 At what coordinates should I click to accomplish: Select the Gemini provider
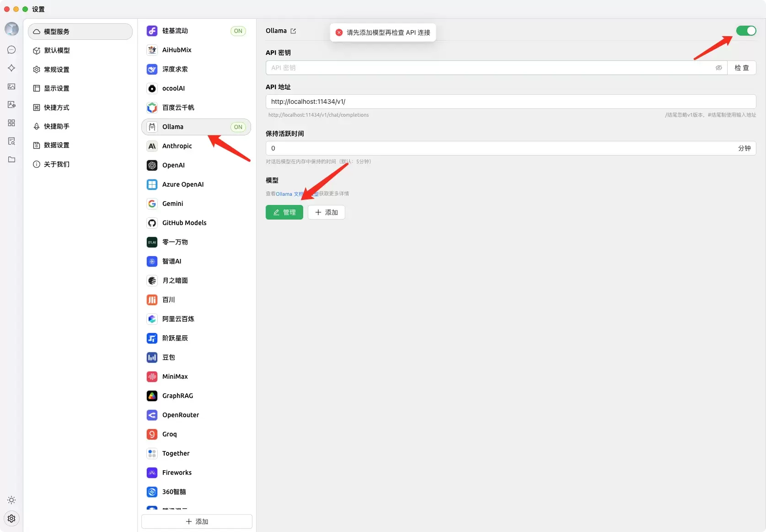coord(196,204)
